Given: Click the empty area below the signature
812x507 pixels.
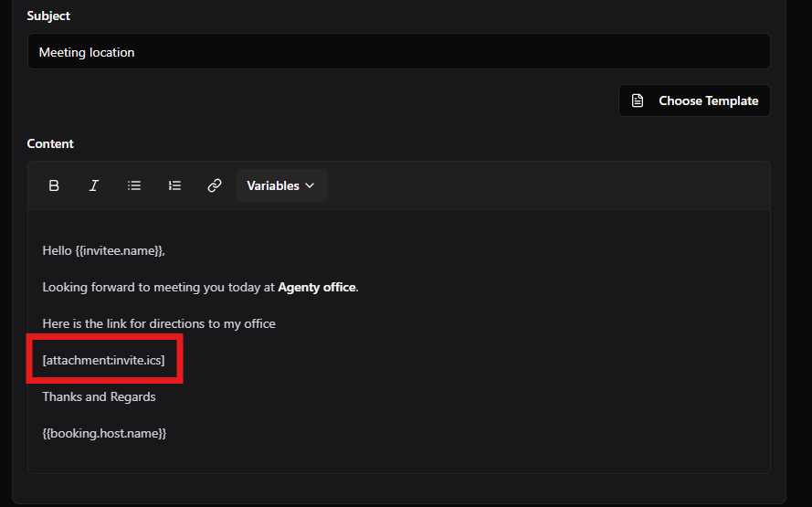Looking at the screenshot, I should pos(398,459).
